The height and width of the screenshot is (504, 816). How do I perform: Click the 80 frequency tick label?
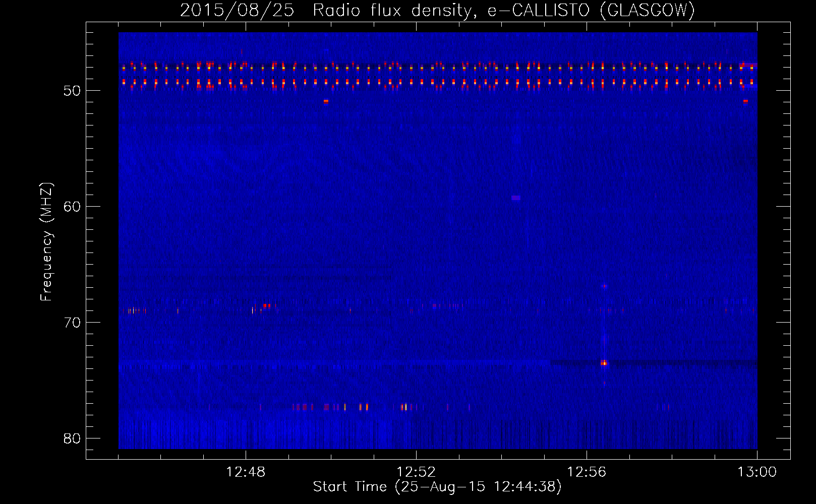(x=72, y=438)
